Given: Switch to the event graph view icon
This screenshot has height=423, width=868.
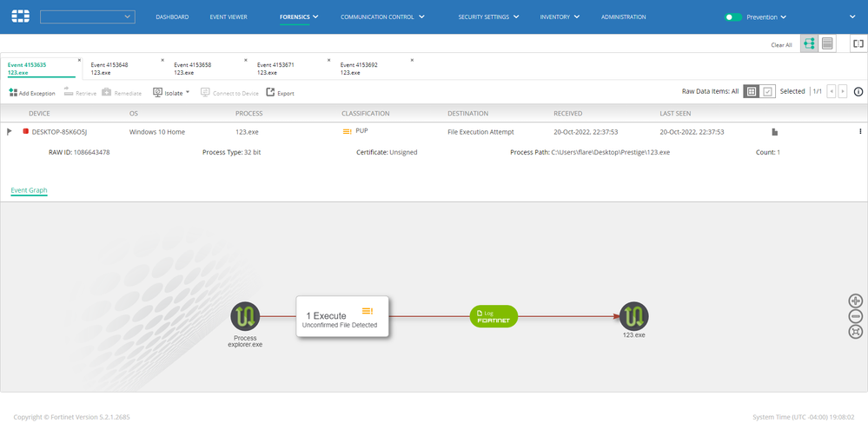Looking at the screenshot, I should click(809, 43).
